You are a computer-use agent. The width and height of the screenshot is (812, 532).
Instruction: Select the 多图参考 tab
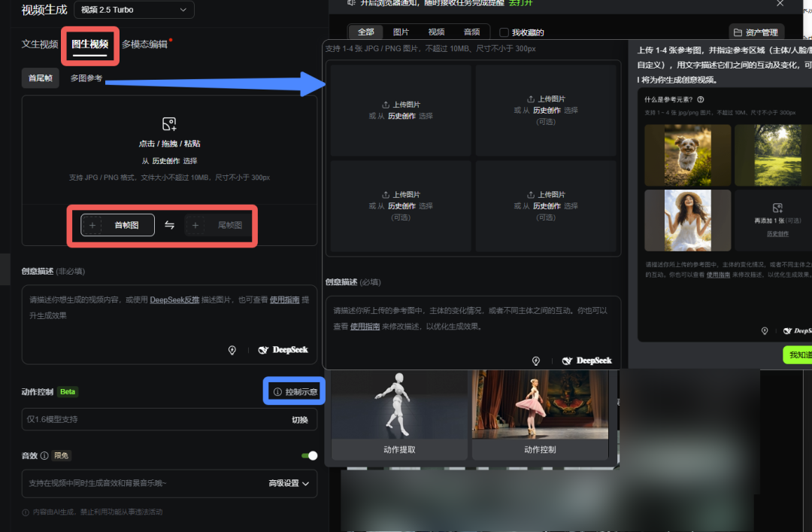[x=86, y=78]
